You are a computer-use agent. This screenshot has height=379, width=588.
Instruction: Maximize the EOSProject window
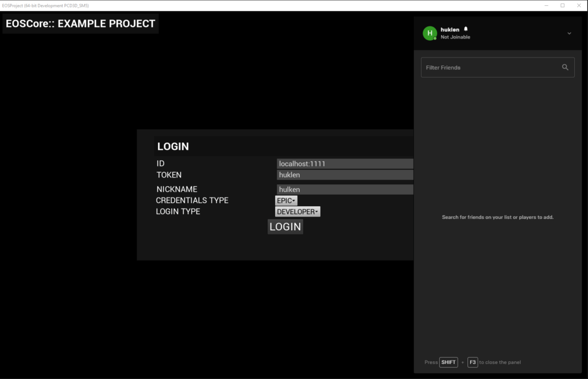click(563, 5)
